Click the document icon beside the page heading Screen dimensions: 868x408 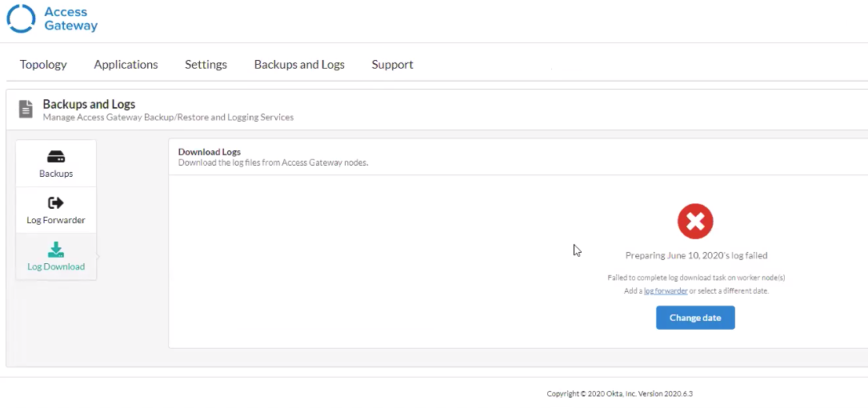(26, 110)
